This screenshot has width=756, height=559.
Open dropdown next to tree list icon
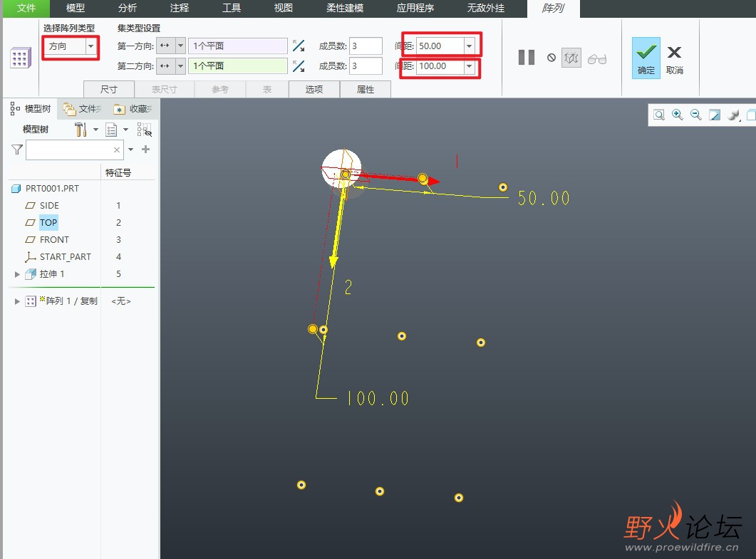pos(126,129)
